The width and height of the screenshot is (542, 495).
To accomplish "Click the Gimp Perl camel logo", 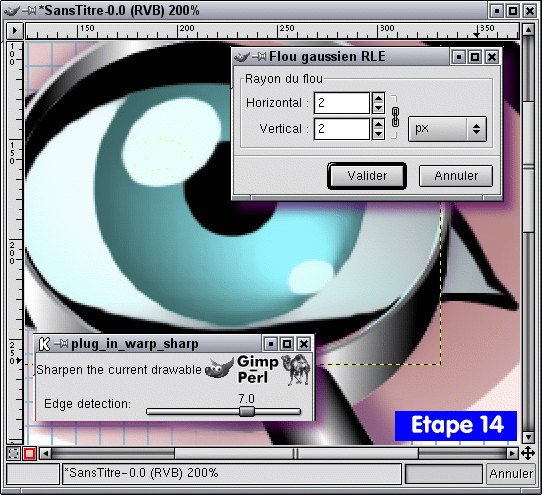I will [x=296, y=370].
